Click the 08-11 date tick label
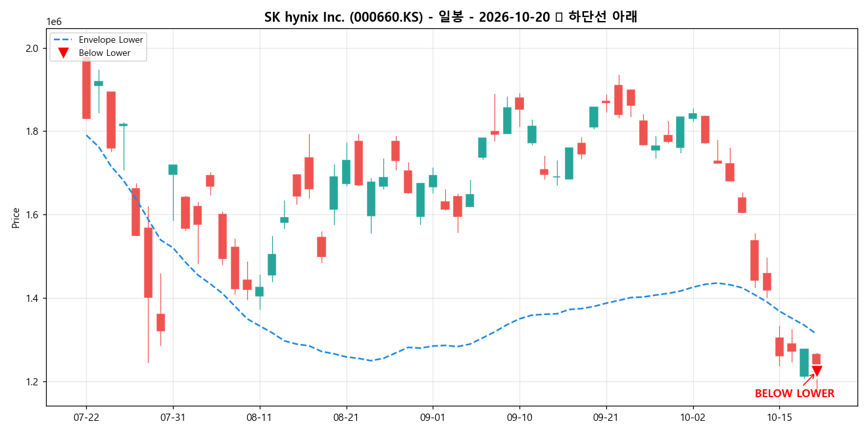The height and width of the screenshot is (434, 868). [x=260, y=417]
